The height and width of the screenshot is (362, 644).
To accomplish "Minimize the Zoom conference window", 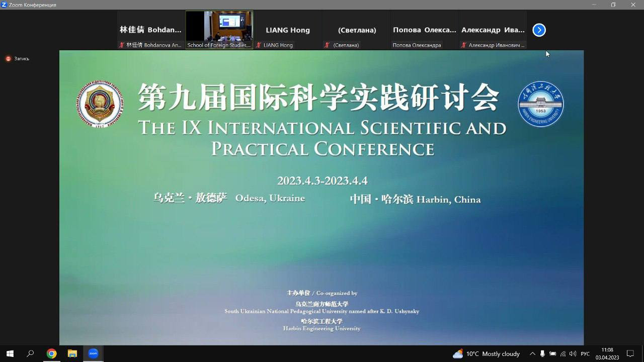I will coord(594,5).
